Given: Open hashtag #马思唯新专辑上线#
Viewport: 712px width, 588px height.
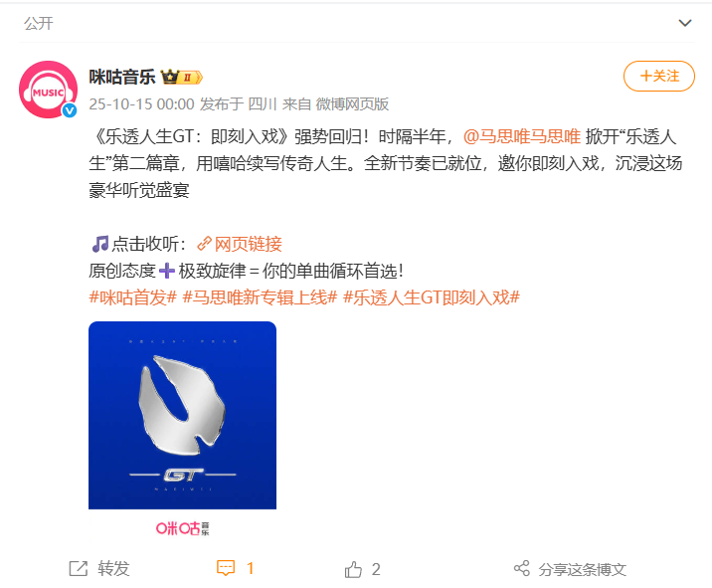Looking at the screenshot, I should pyautogui.click(x=260, y=297).
